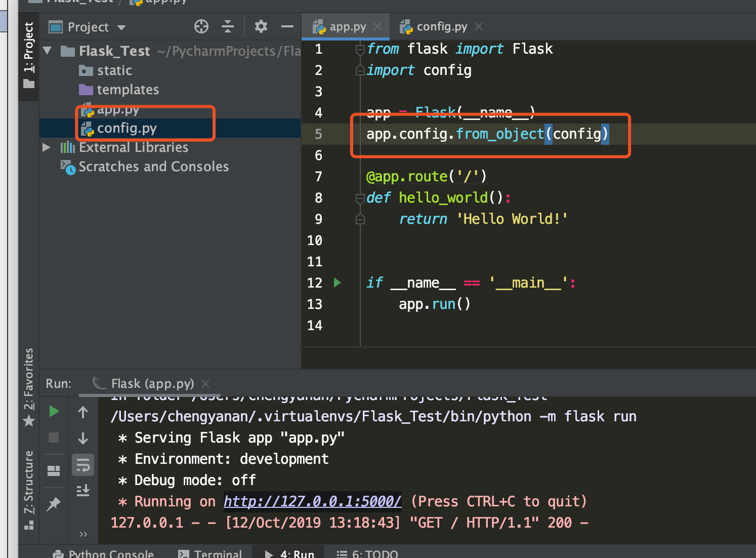Stop the running Flask process
Viewport: 756px width, 558px height.
54,437
